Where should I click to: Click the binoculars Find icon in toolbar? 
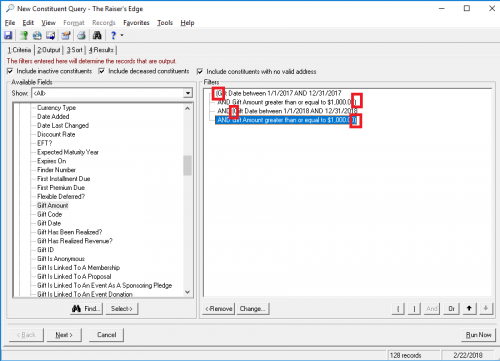(97, 35)
